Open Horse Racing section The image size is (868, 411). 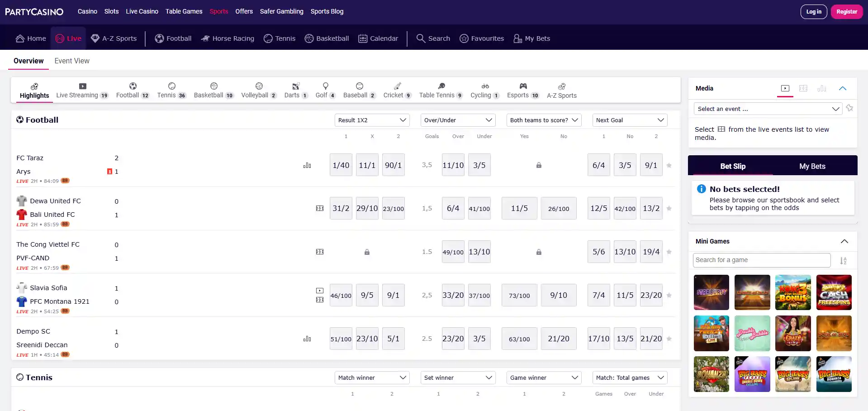coord(228,38)
